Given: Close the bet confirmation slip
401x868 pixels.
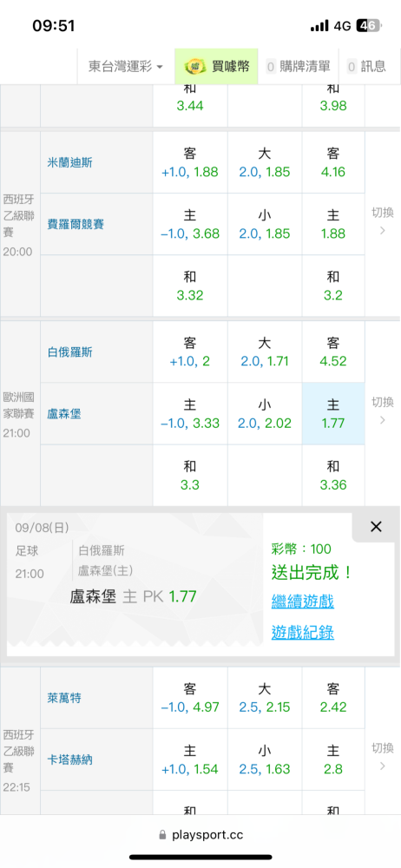Looking at the screenshot, I should pyautogui.click(x=376, y=527).
